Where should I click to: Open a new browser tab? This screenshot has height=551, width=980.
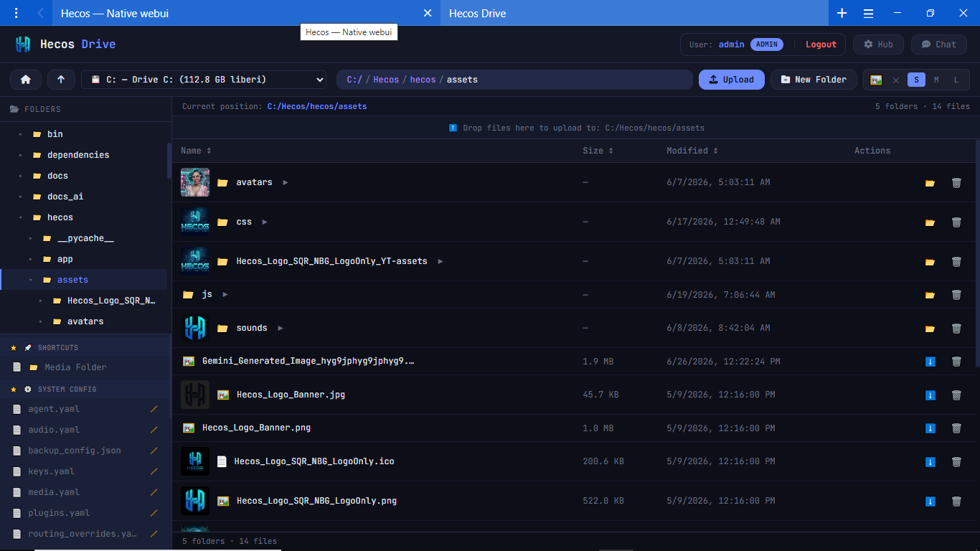point(842,13)
